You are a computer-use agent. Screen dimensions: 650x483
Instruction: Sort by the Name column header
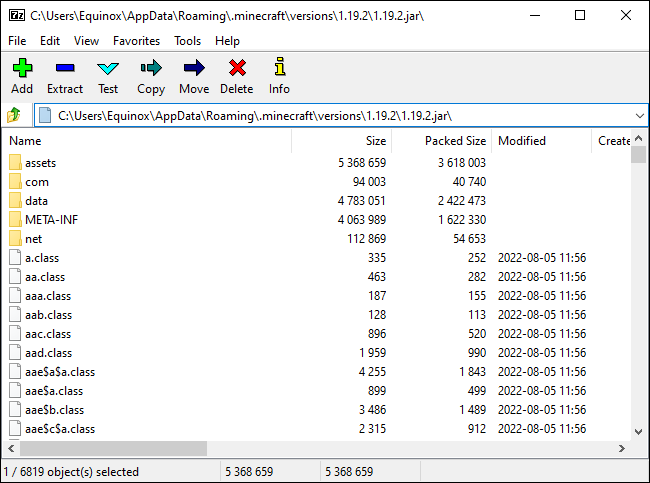[146, 141]
